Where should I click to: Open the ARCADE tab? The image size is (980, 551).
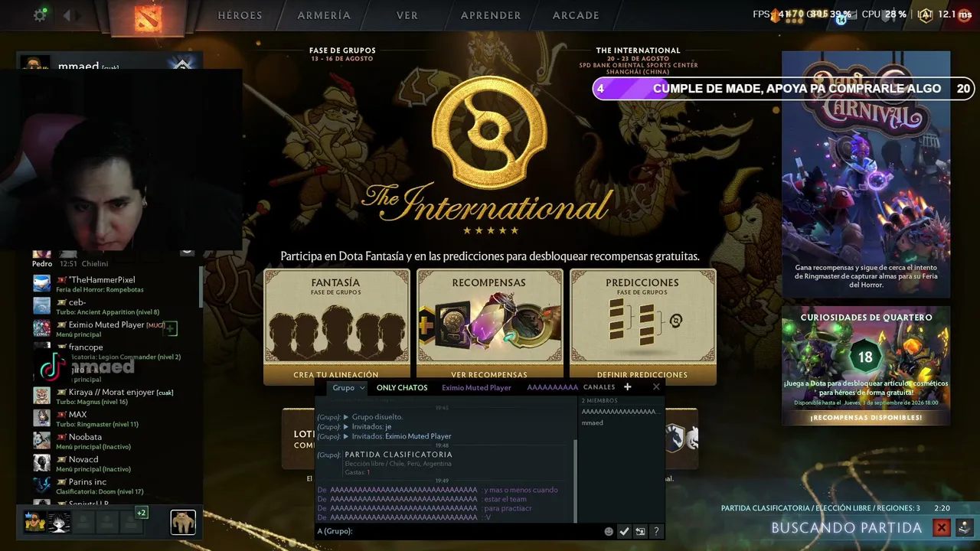tap(576, 15)
